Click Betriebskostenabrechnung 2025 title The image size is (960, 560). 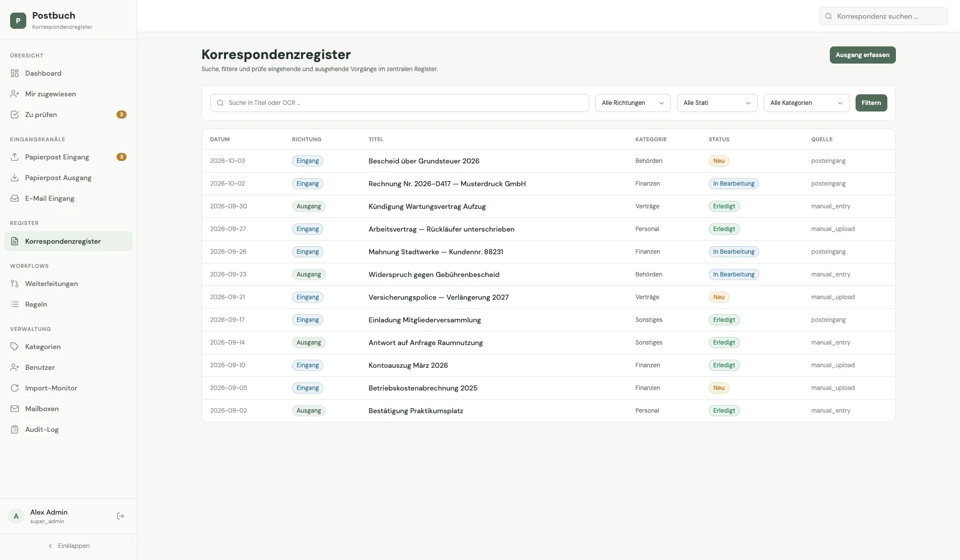click(x=423, y=388)
